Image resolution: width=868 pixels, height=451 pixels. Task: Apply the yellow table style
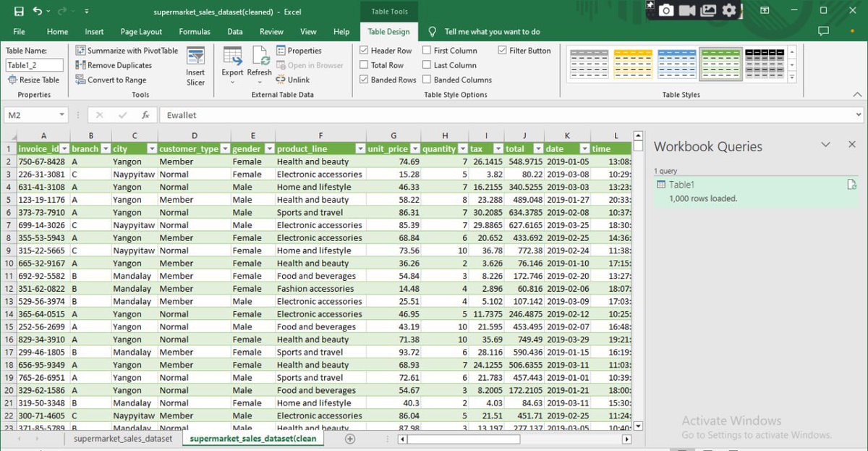pyautogui.click(x=634, y=64)
